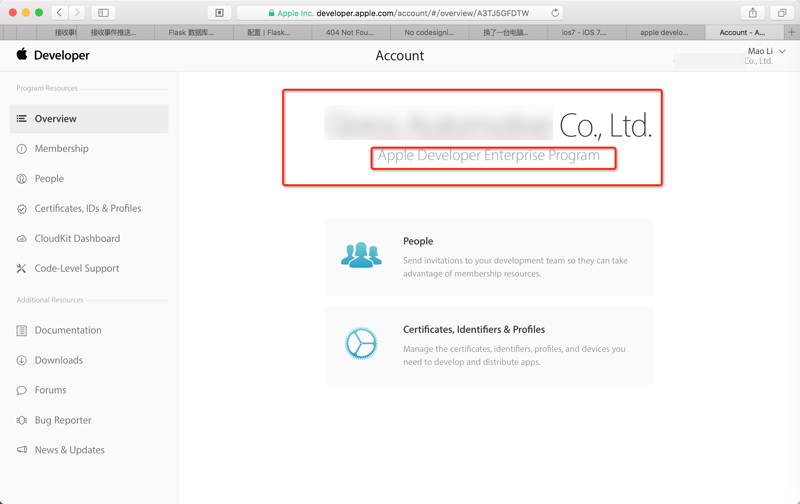Switch to the '404 Not Fou...' tab

[x=349, y=32]
